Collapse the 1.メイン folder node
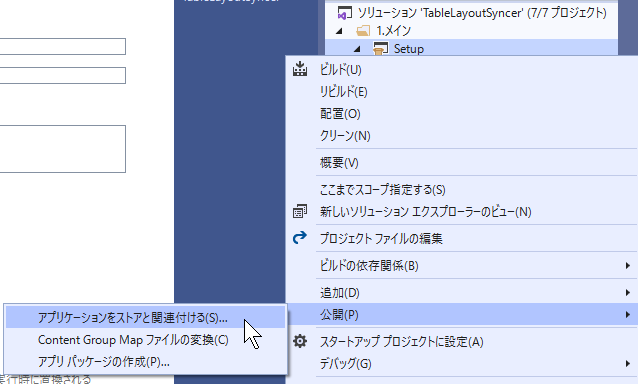The width and height of the screenshot is (638, 384). coord(339,31)
